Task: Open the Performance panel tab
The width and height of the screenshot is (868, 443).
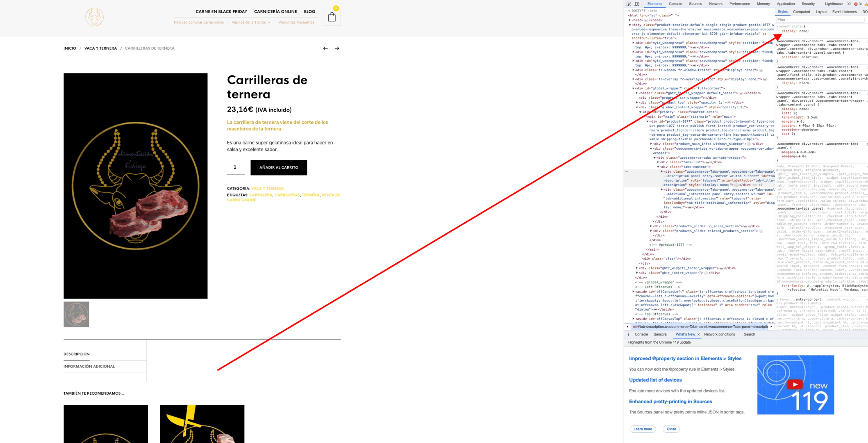Action: pyautogui.click(x=740, y=4)
